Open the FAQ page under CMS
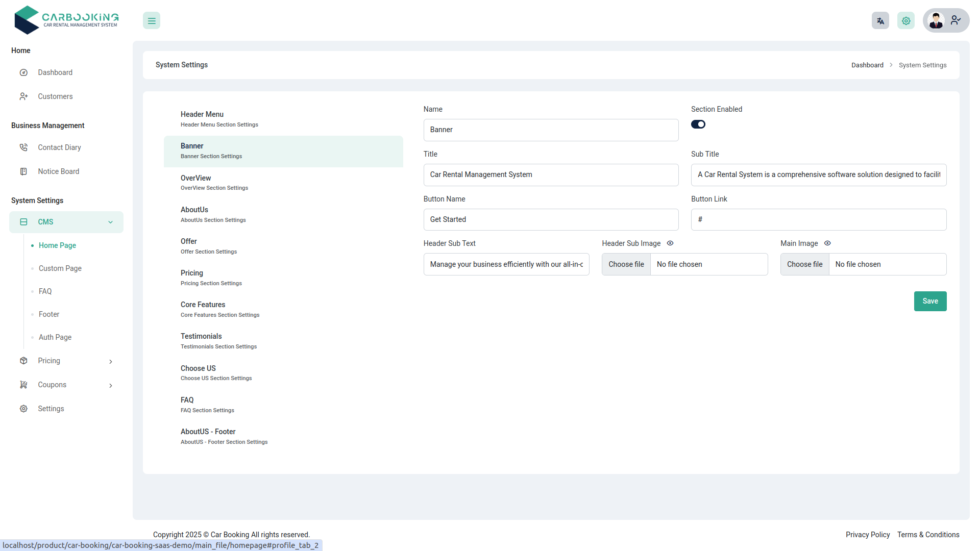 click(45, 291)
